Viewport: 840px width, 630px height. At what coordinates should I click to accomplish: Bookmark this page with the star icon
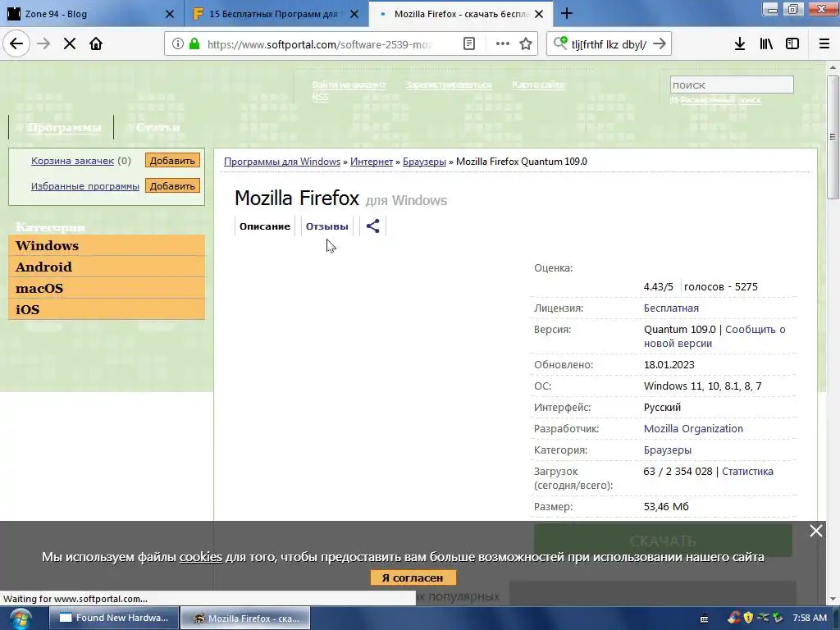pyautogui.click(x=526, y=44)
